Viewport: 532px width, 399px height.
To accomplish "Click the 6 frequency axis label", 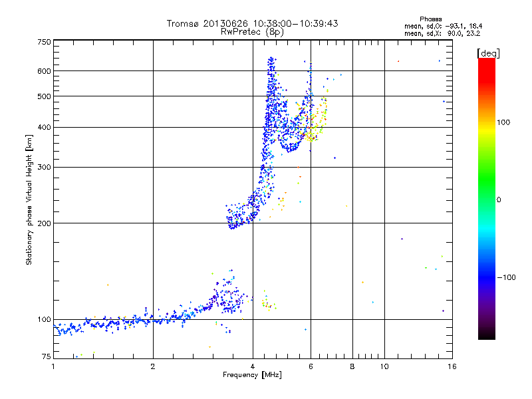I will [311, 366].
